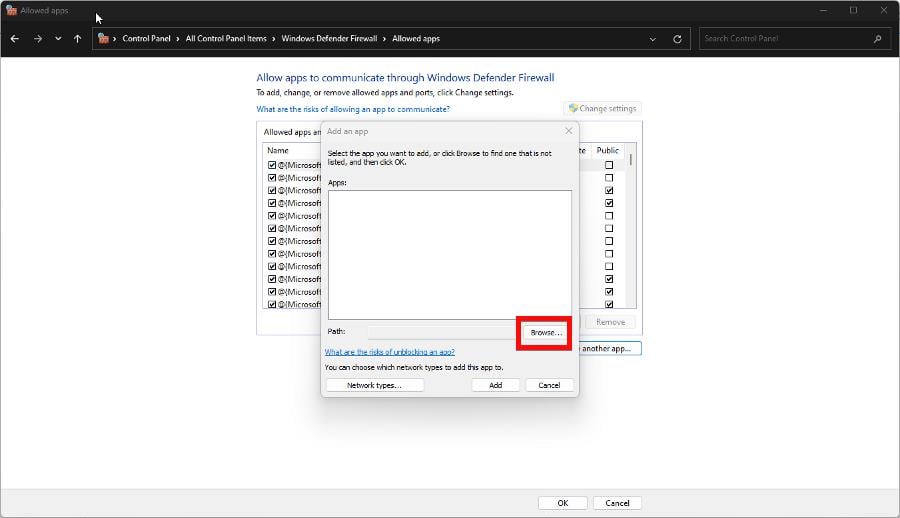
Task: Click the Change settings button
Action: point(603,108)
